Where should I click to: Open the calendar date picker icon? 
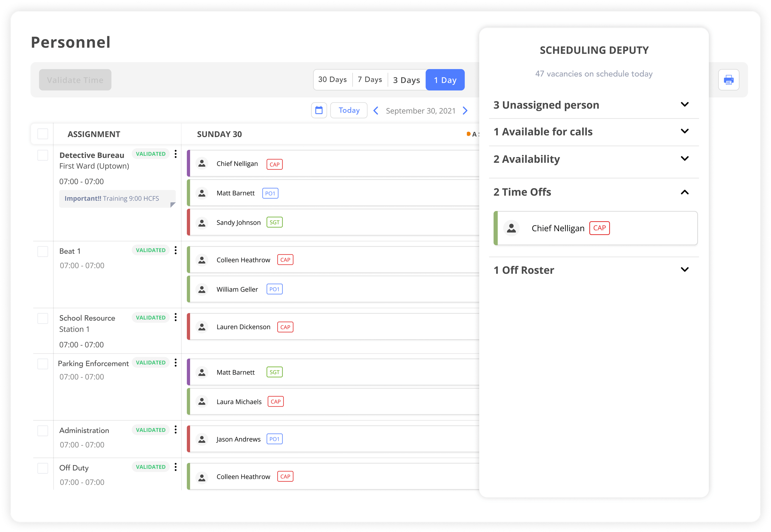tap(319, 110)
